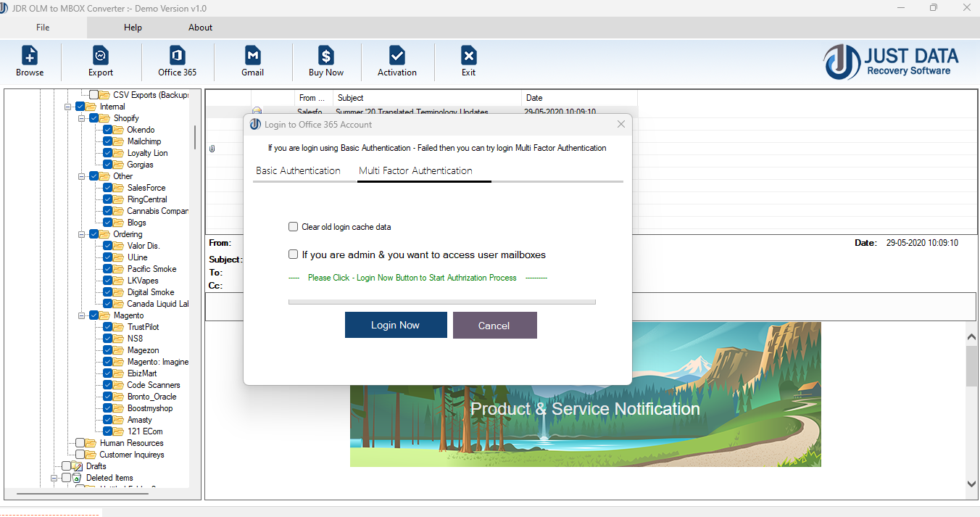Image resolution: width=980 pixels, height=517 pixels.
Task: Click the preview pane scroll up arrow
Action: [x=972, y=336]
